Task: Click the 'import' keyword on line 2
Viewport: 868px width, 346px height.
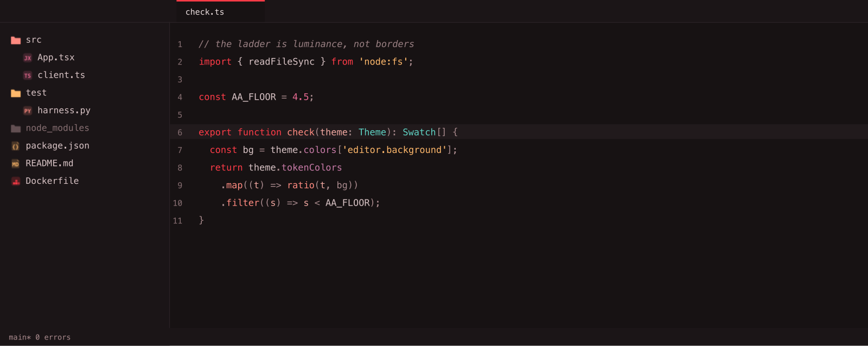Action: 215,62
